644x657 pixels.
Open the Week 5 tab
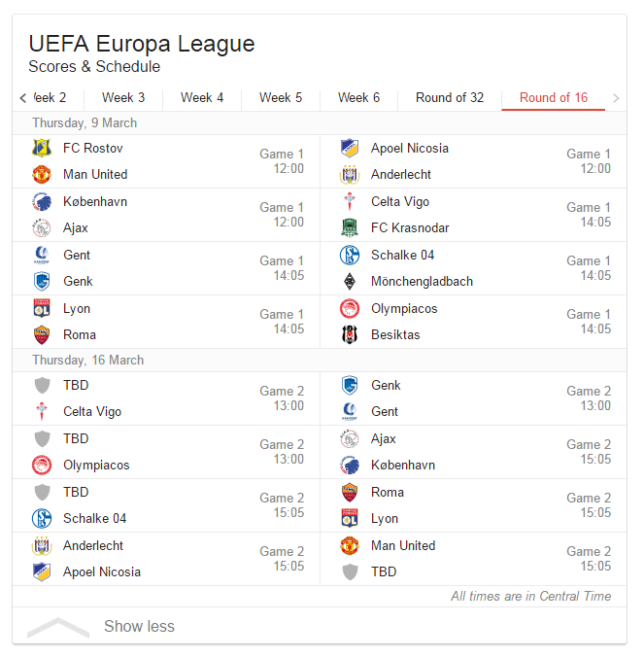coord(281,97)
